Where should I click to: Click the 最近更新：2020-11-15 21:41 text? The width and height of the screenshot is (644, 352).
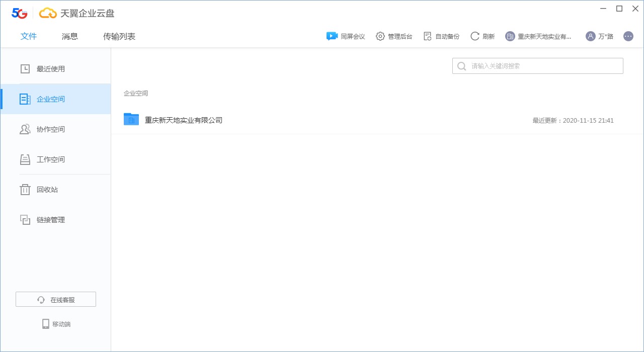click(573, 120)
